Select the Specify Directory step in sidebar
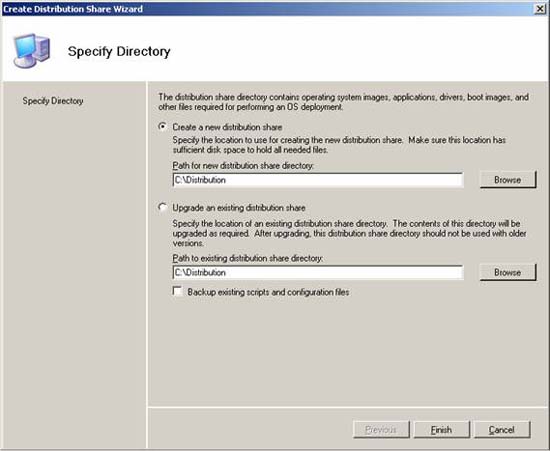 53,101
